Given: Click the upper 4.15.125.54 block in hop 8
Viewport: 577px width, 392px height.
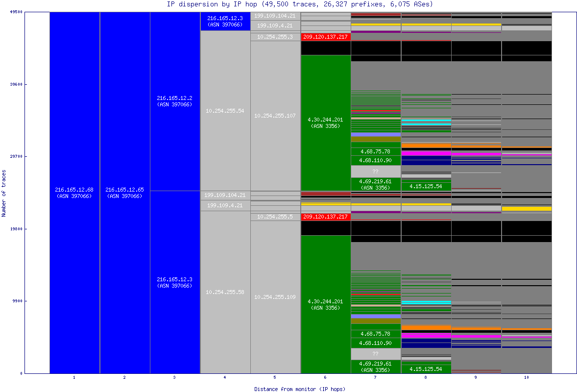Looking at the screenshot, I should pos(426,186).
